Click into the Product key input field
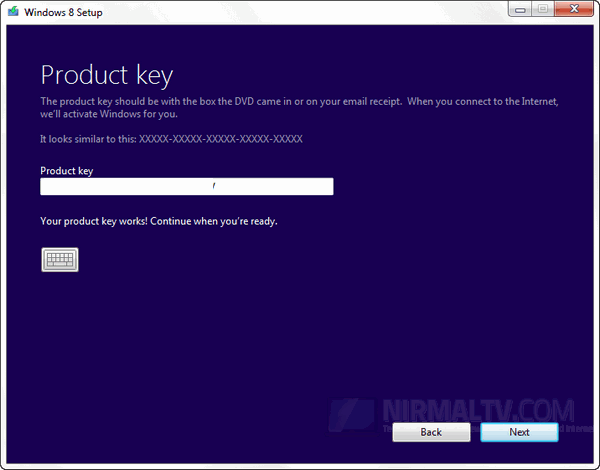This screenshot has height=470, width=600. coord(187,186)
